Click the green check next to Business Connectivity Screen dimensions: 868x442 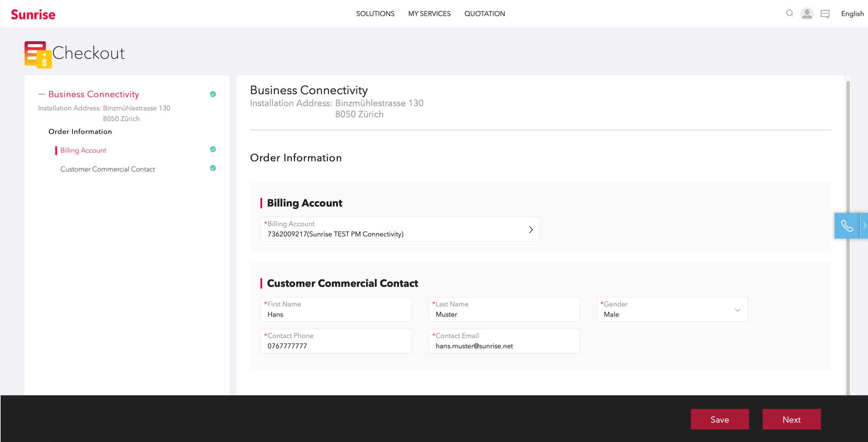tap(213, 94)
